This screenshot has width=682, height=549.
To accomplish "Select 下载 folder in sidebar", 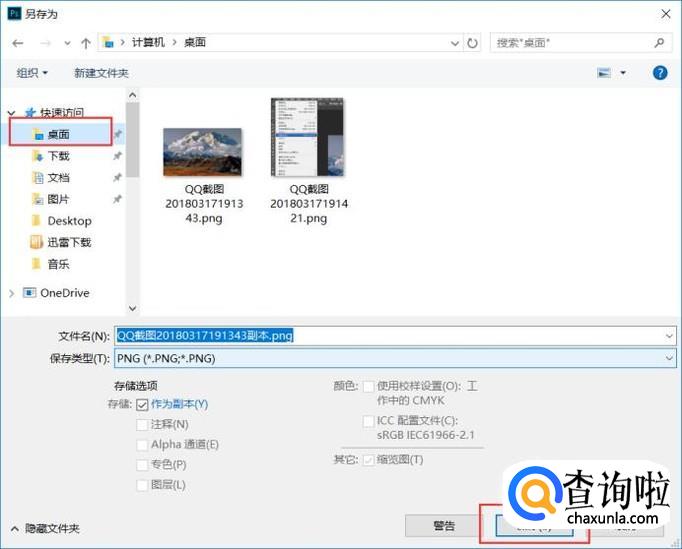I will pos(58,156).
